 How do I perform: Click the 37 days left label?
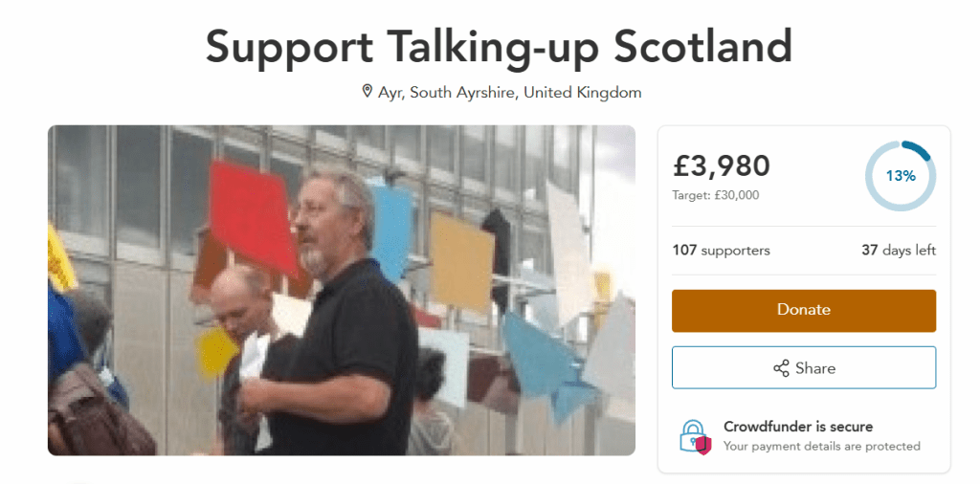click(899, 251)
